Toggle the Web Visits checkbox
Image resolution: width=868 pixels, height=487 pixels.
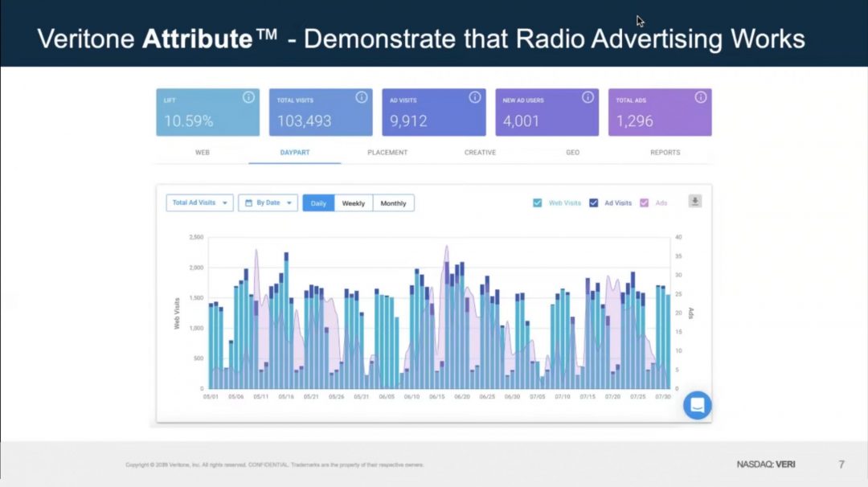[537, 203]
